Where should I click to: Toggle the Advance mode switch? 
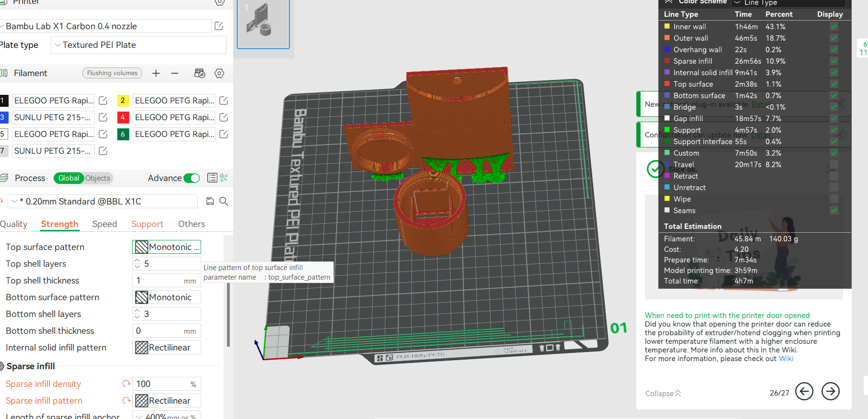click(x=192, y=178)
